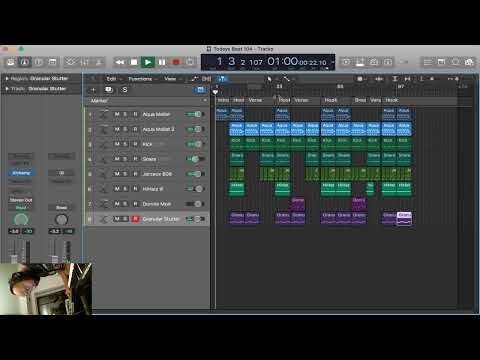Adjust Granular Stutter track volume slider
Image resolution: width=480 pixels, height=360 pixels.
[195, 219]
